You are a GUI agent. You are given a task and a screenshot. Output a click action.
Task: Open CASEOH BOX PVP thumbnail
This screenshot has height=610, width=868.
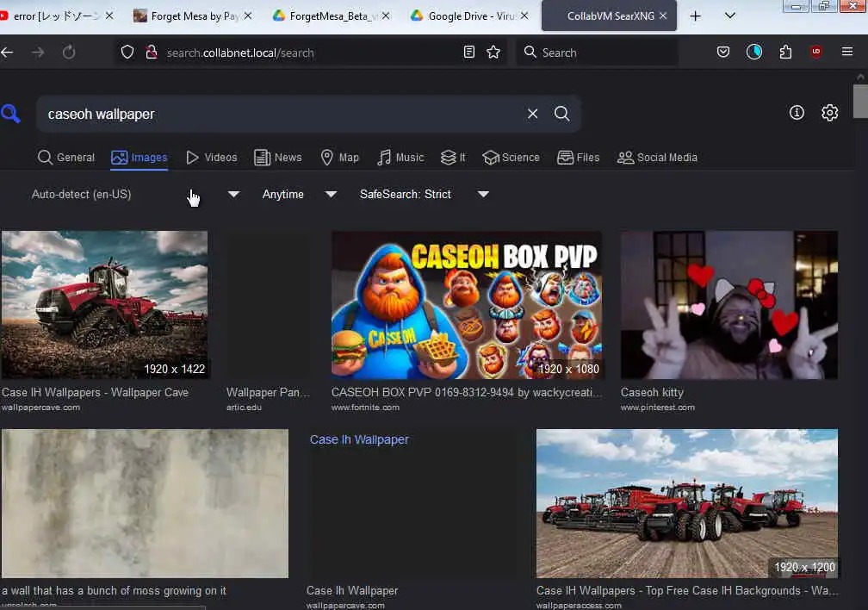tap(467, 305)
